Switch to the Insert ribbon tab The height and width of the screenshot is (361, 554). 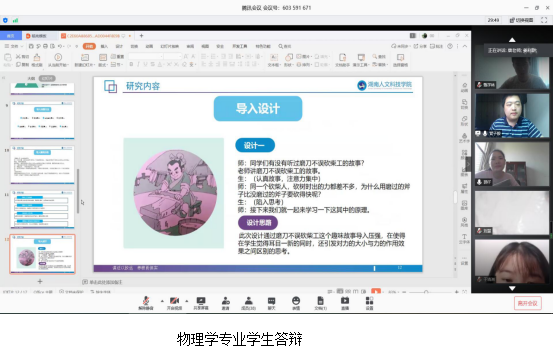tap(104, 46)
